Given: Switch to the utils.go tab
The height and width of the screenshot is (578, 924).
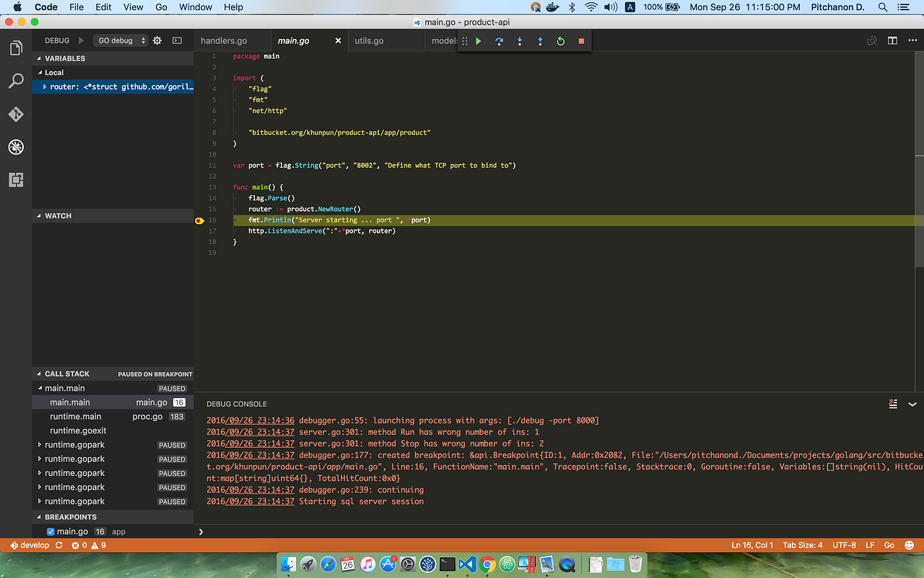Looking at the screenshot, I should point(369,40).
